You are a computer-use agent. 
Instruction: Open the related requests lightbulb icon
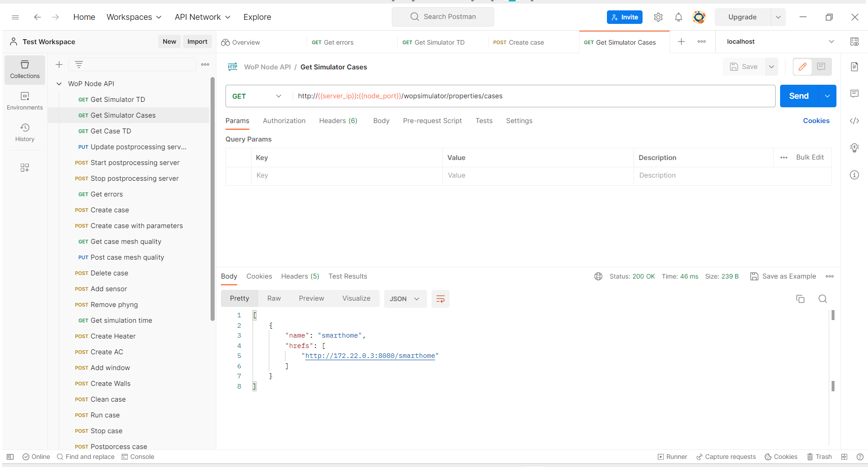[x=854, y=148]
